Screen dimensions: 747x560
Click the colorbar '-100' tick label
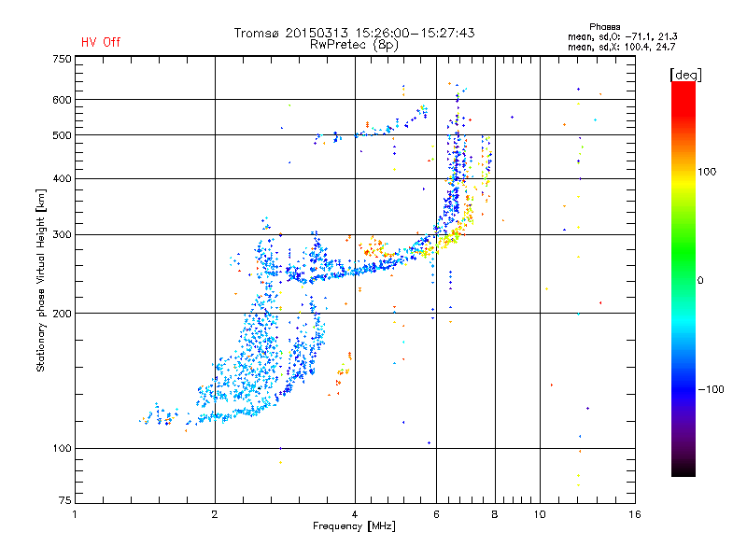711,389
